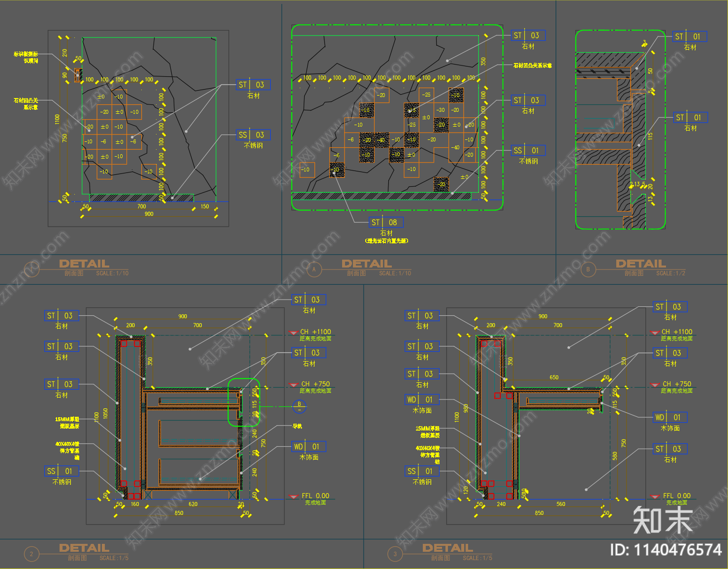Image resolution: width=728 pixels, height=569 pixels.
Task: Click the 导轨 annotation label
Action: pos(297,426)
